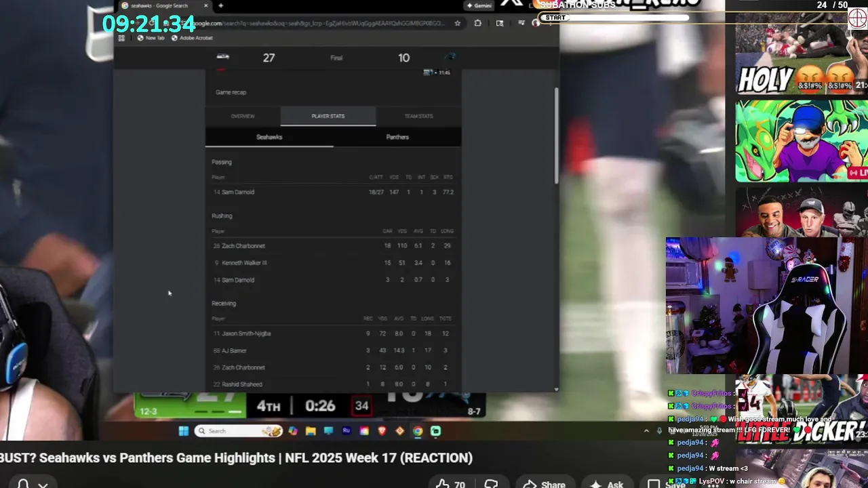Open File Explorer from the taskbar
Screen dimensions: 868x488
coord(311,431)
